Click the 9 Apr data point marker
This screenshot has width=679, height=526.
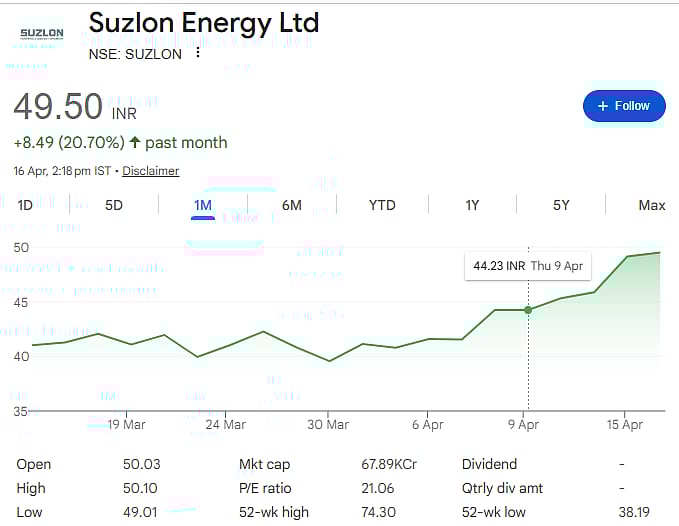point(528,309)
